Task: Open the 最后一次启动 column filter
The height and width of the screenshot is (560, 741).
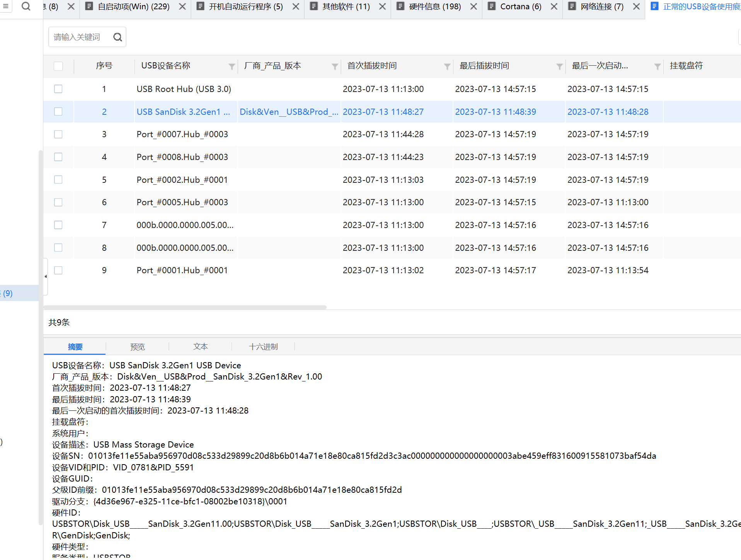Action: tap(657, 66)
